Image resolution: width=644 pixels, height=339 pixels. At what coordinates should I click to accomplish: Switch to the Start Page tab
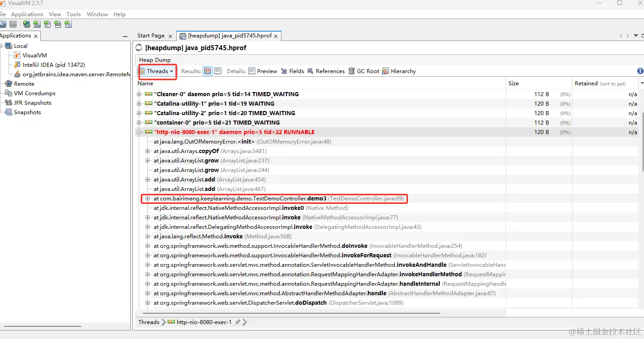[x=151, y=36]
